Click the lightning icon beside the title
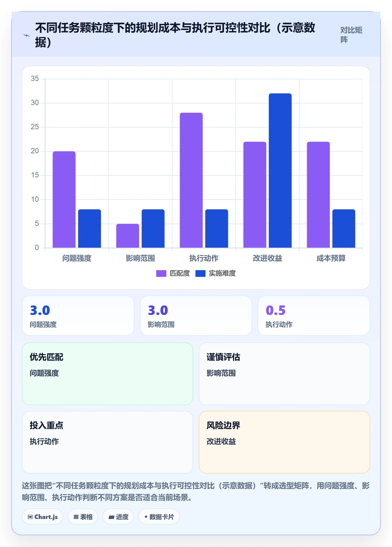 click(26, 36)
